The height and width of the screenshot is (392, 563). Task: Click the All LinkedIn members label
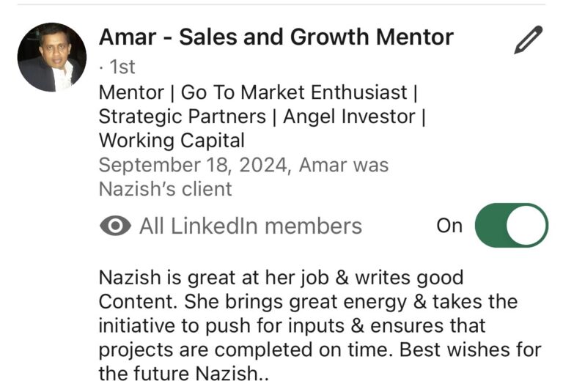pyautogui.click(x=251, y=226)
